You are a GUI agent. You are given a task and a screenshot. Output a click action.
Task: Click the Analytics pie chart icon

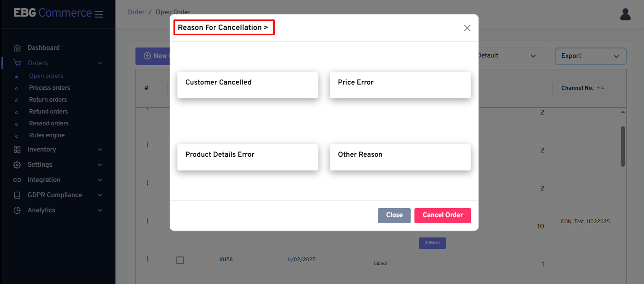coord(17,210)
